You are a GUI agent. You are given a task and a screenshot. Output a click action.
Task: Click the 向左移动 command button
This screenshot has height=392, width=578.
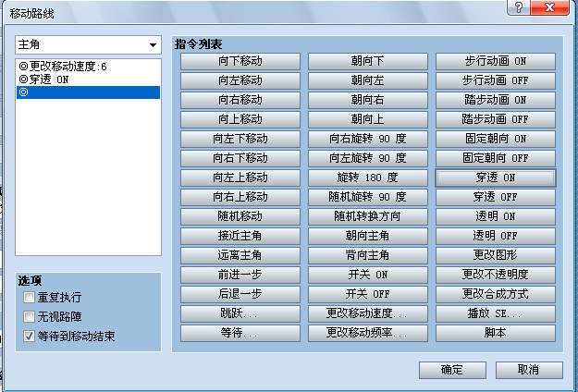click(240, 80)
